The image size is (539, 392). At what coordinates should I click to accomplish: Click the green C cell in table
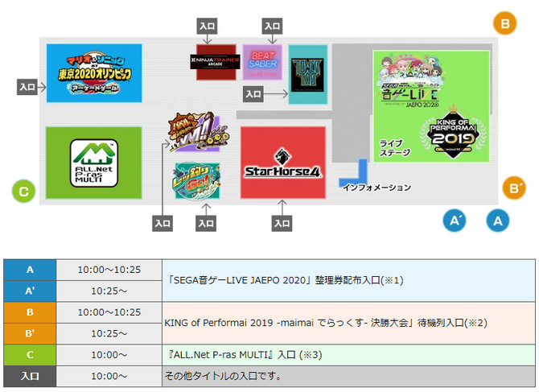(x=30, y=355)
